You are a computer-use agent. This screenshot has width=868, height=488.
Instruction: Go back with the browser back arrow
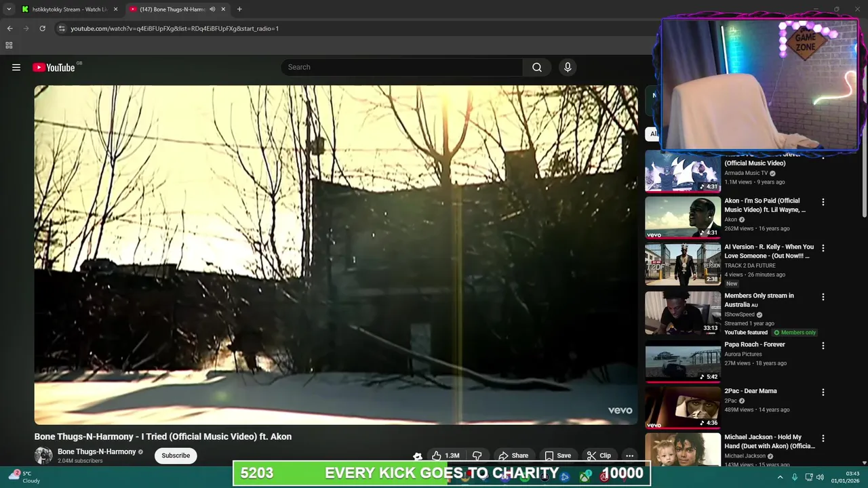click(9, 28)
